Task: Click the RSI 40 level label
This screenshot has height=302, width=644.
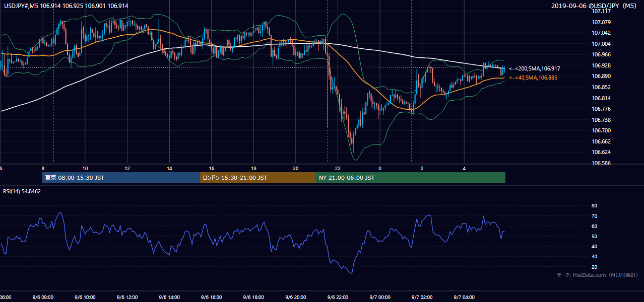Action: pyautogui.click(x=595, y=246)
